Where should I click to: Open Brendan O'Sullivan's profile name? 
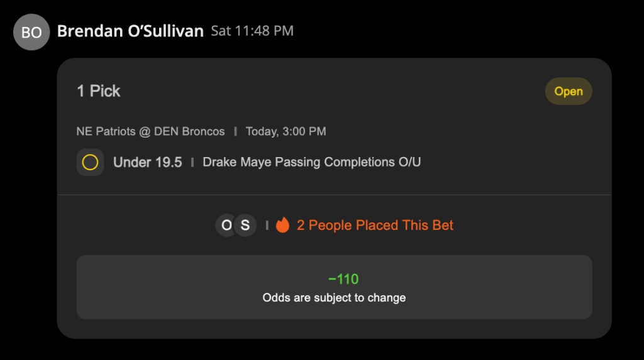click(130, 31)
